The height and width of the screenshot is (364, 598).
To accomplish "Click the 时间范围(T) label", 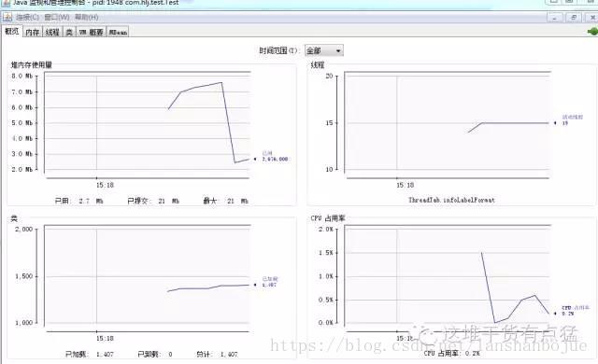I will click(x=278, y=50).
